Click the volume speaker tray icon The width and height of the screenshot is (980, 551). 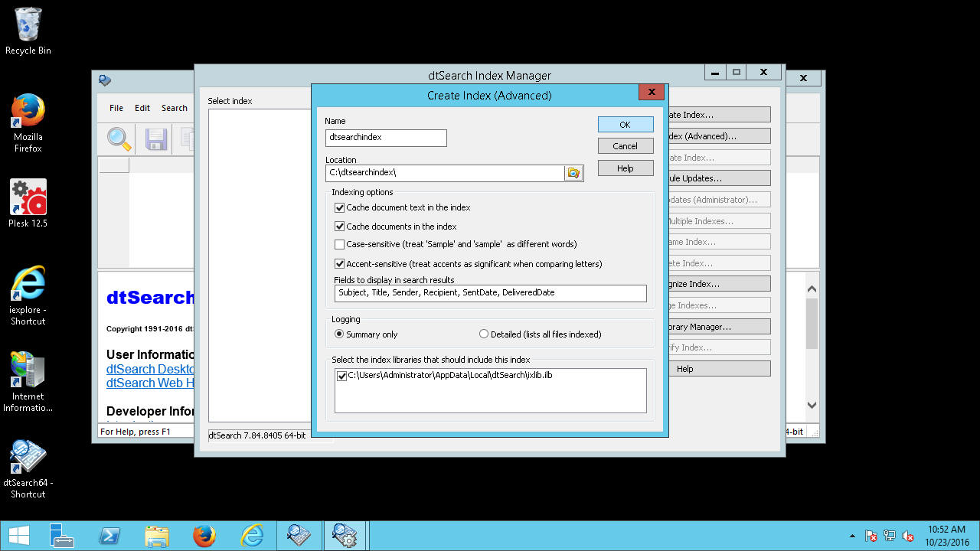tap(908, 536)
